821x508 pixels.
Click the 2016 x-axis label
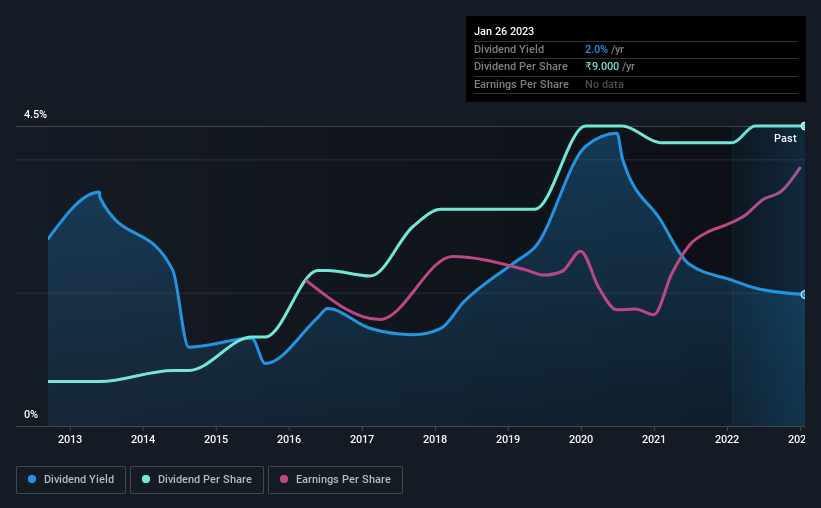[x=289, y=439]
